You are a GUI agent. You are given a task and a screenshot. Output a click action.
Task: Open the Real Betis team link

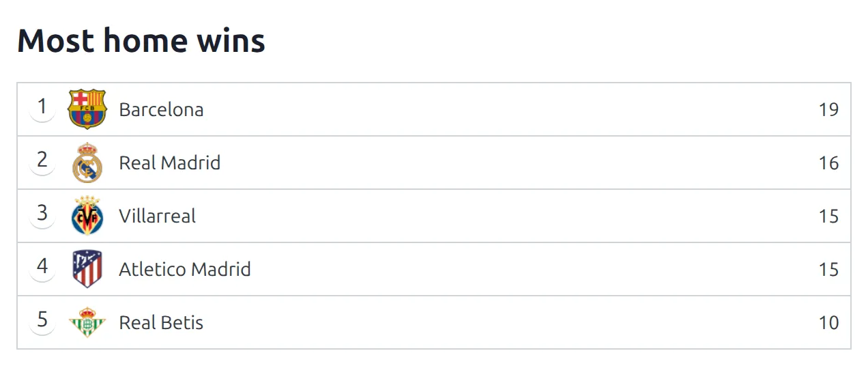pos(161,322)
